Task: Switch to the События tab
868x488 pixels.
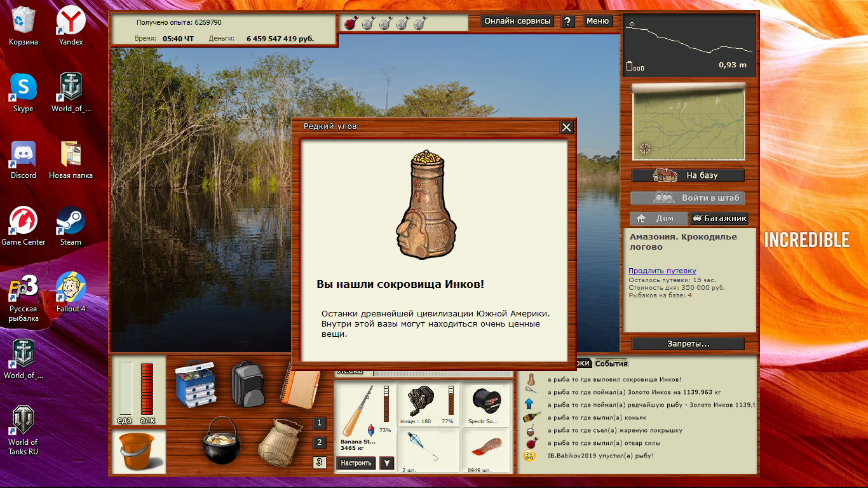Action: pyautogui.click(x=611, y=363)
